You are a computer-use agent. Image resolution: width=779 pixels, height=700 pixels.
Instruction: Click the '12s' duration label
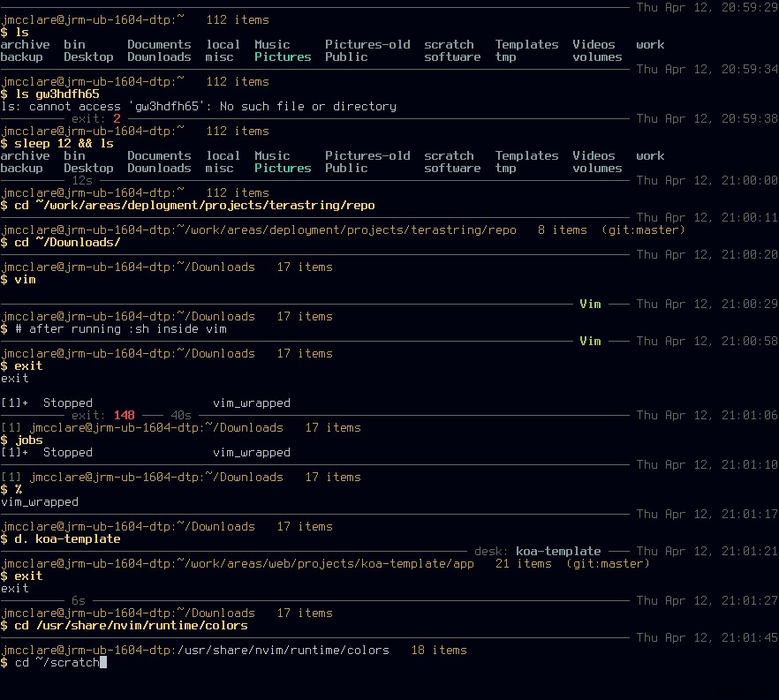pyautogui.click(x=82, y=180)
